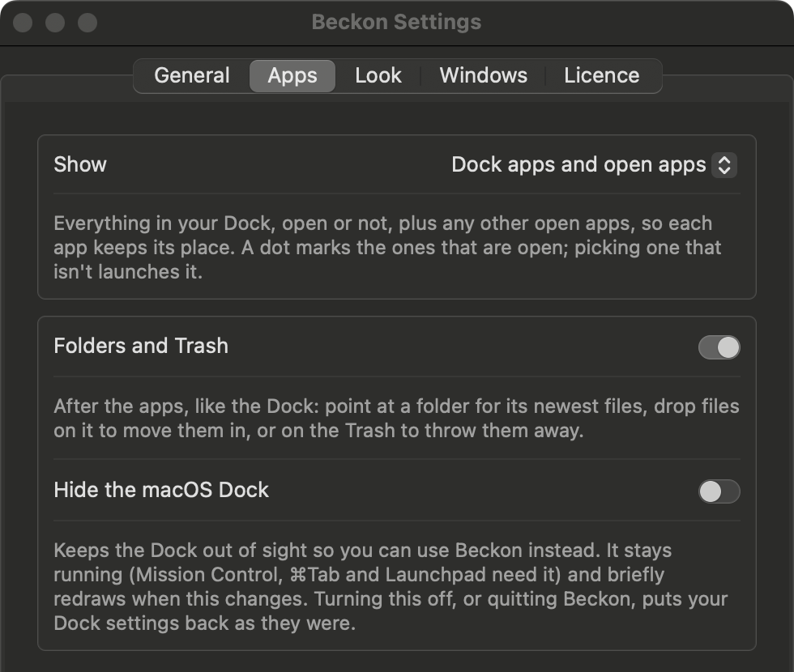Viewport: 794px width, 672px height.
Task: Click the description starting 'Keeps the Dock out'
Action: point(391,586)
